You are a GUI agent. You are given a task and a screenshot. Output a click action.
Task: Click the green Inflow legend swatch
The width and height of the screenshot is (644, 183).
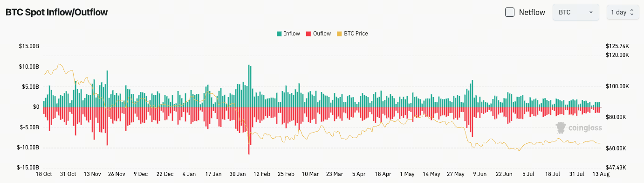[279, 34]
